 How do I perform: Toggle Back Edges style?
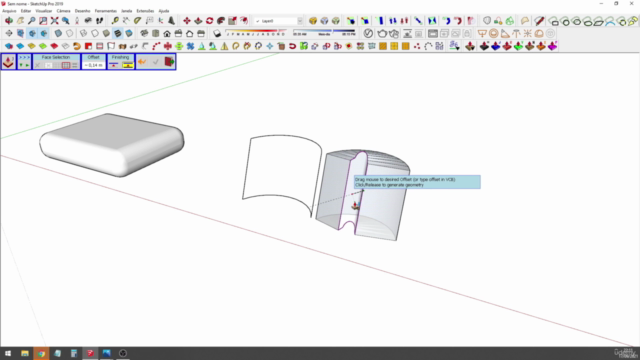point(70,33)
